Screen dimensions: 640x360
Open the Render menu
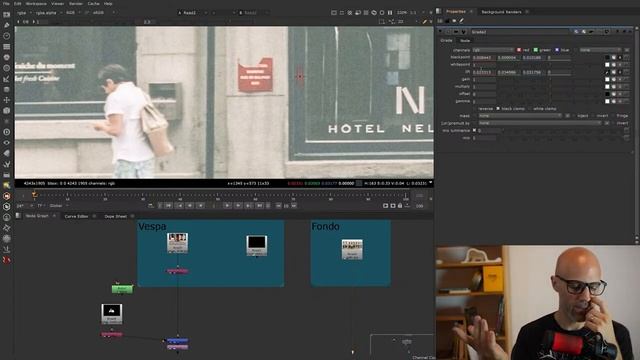coord(76,4)
